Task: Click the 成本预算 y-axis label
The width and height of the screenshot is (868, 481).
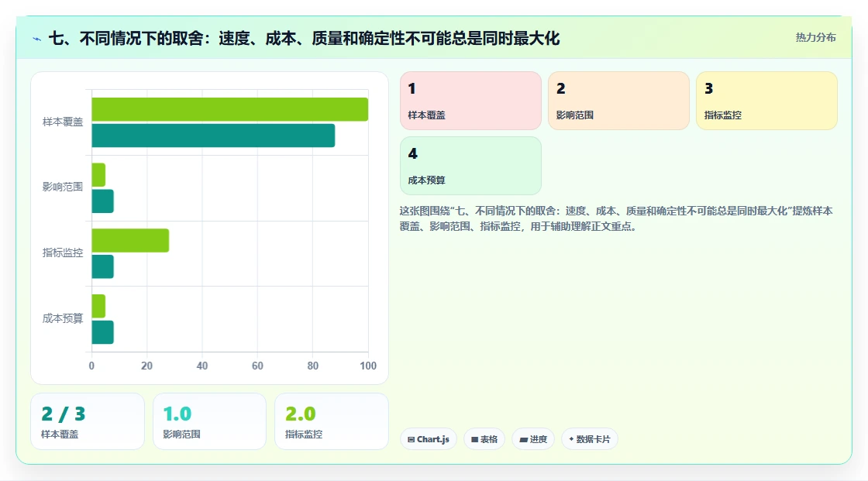Action: pos(63,318)
